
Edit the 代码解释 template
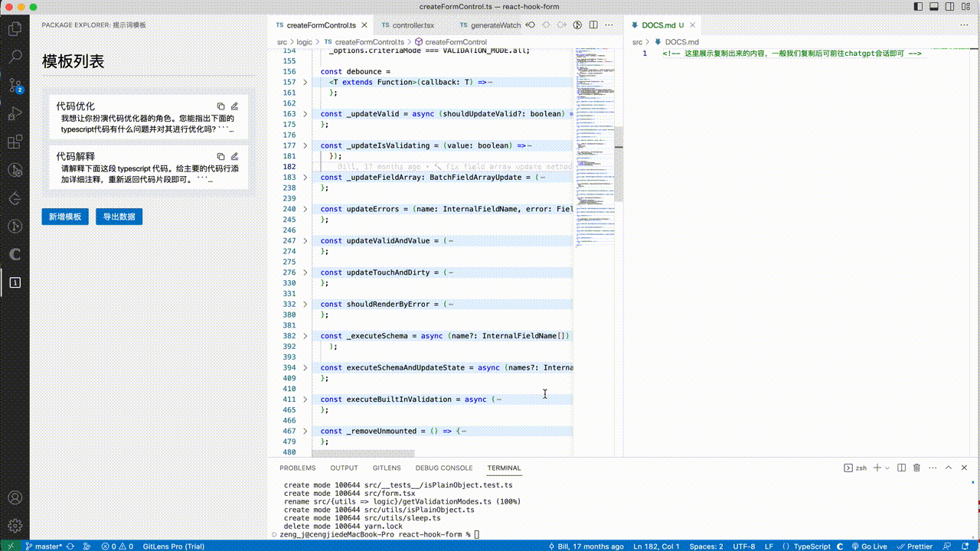pos(235,156)
